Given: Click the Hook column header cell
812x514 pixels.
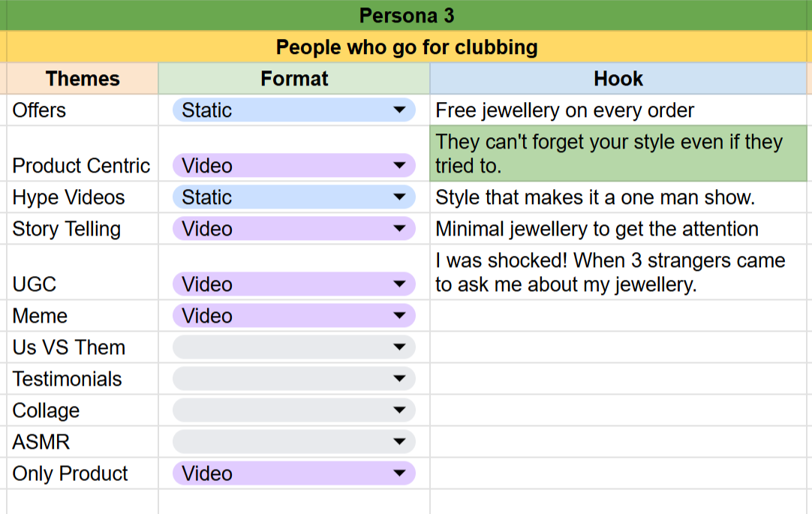Looking at the screenshot, I should 618,79.
